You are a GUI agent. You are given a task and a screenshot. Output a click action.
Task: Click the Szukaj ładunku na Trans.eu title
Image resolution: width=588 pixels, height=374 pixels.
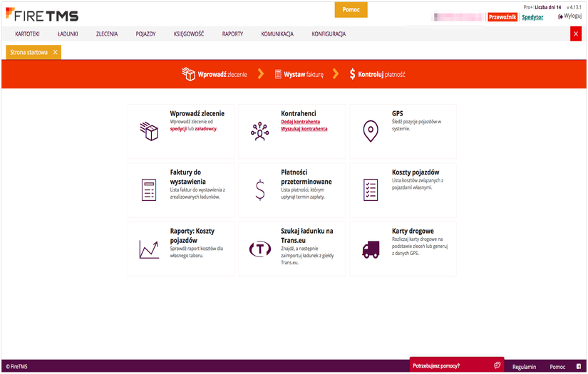[x=307, y=235]
